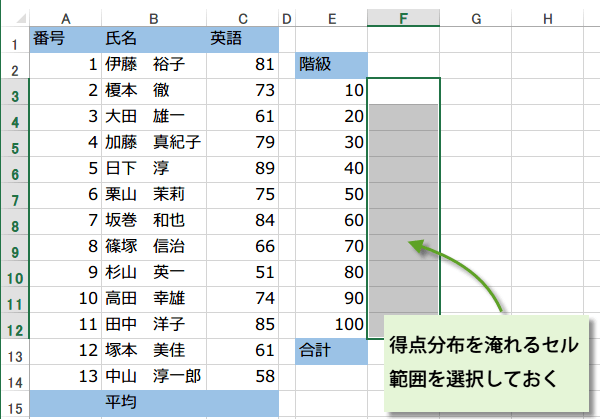Click the 平均 label cell
Screen dimensions: 600x419
(x=154, y=404)
